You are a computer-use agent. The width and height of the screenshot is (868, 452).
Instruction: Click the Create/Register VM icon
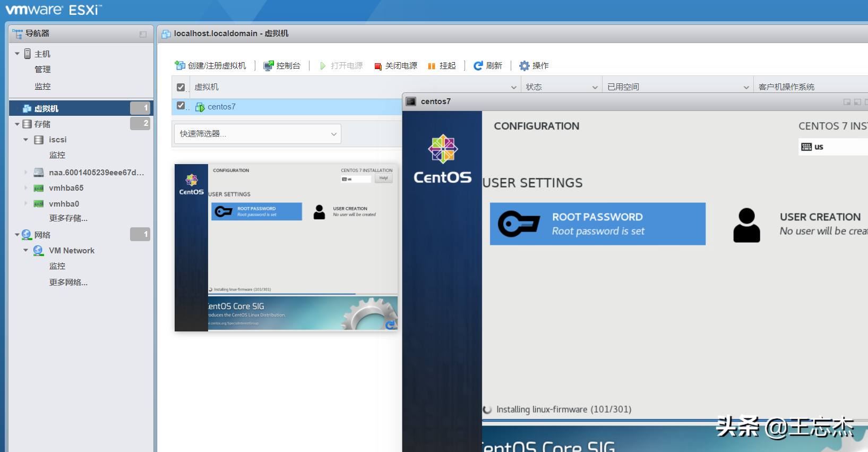tap(180, 65)
